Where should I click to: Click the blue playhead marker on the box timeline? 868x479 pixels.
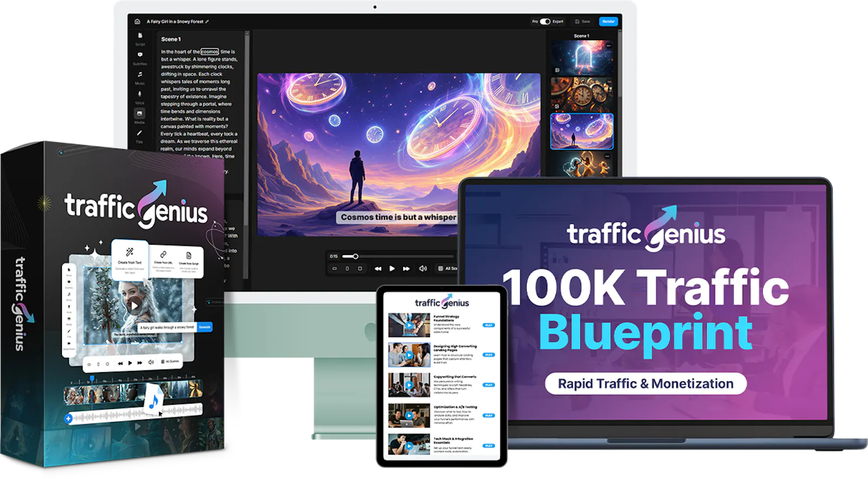click(x=92, y=379)
